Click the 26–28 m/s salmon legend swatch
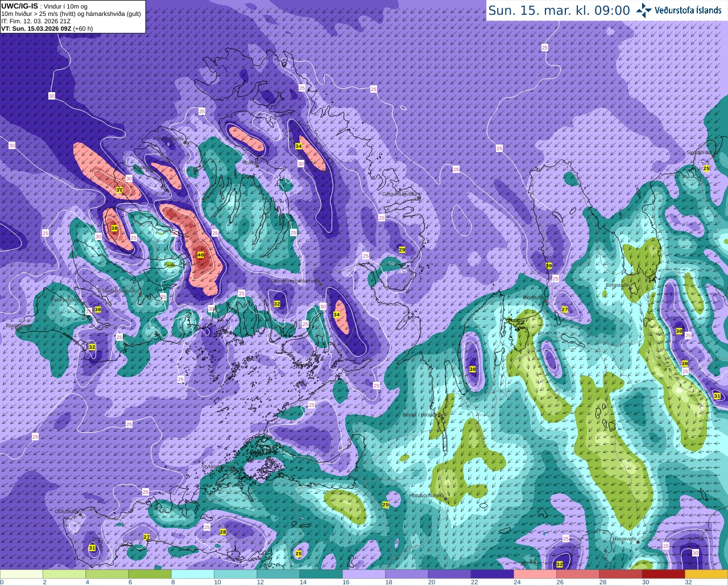728x586 pixels. coord(577,573)
